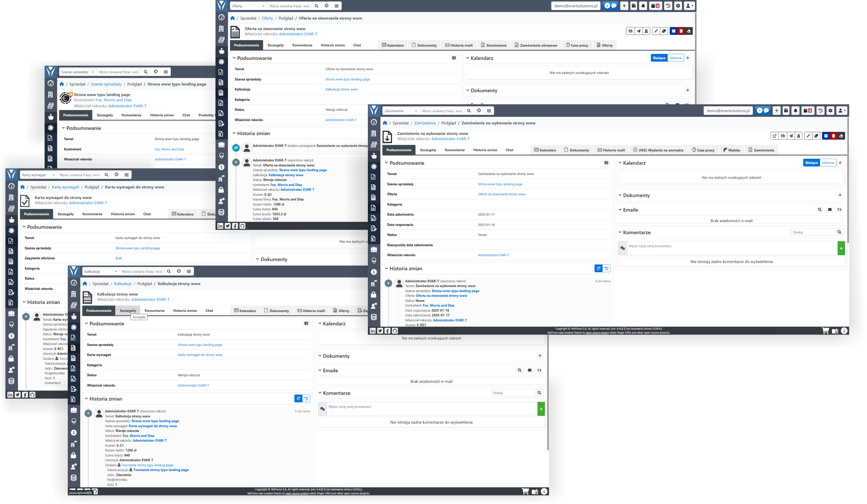Click the bell notifications icon in Zamówienia window
Viewport: 867px width, 504px height.
point(795,111)
